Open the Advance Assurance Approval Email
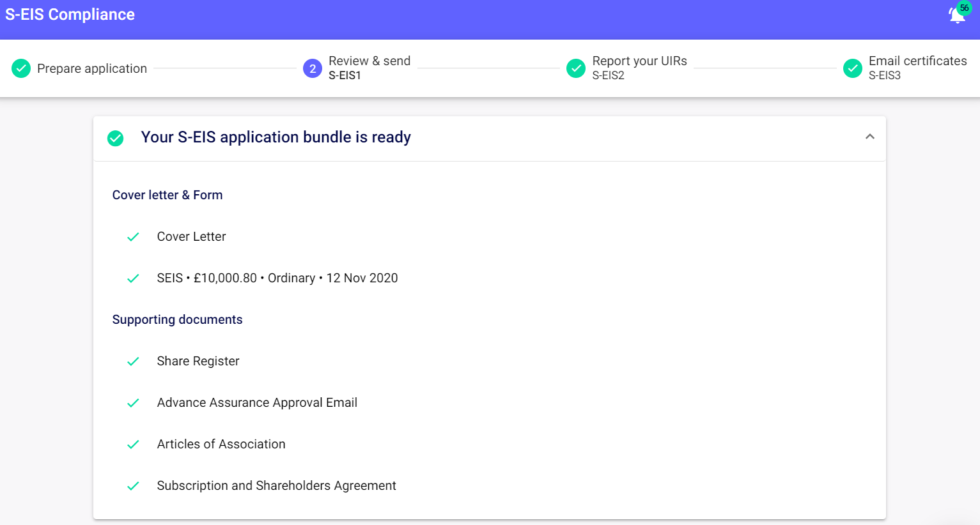980x525 pixels. click(x=257, y=402)
